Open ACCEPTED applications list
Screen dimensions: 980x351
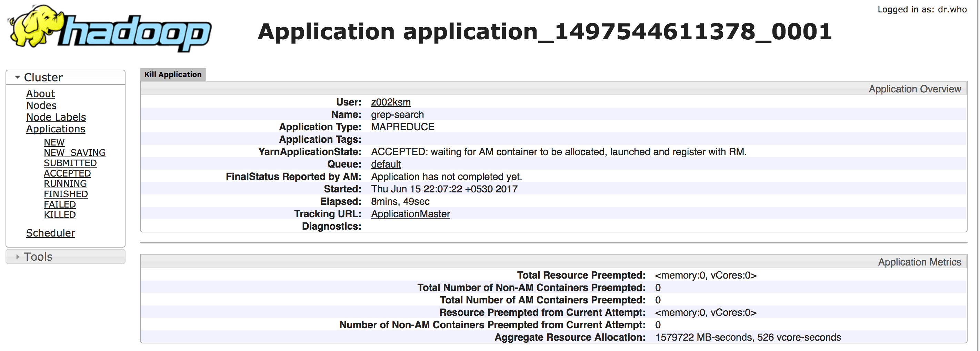point(67,173)
